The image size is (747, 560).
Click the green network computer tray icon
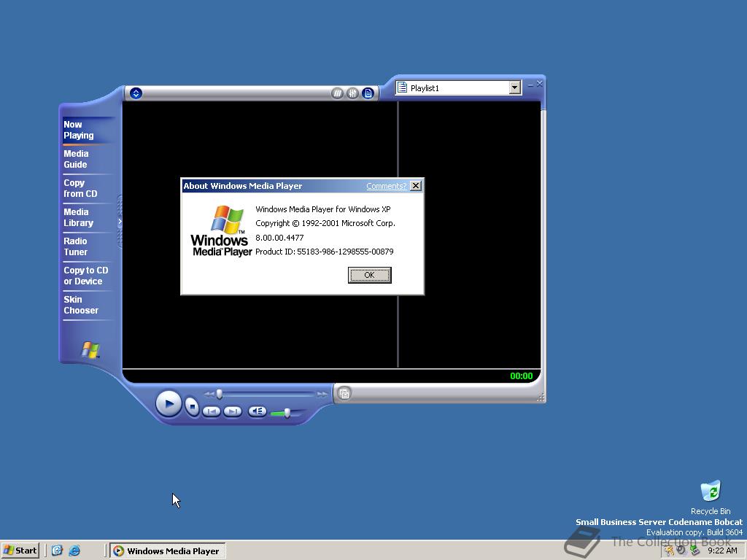(x=695, y=551)
